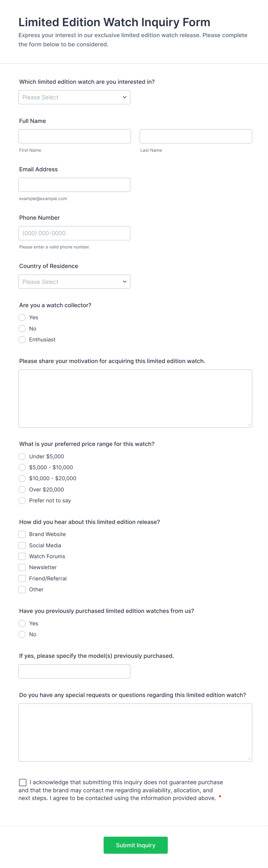Click the First Name input field

pos(75,136)
